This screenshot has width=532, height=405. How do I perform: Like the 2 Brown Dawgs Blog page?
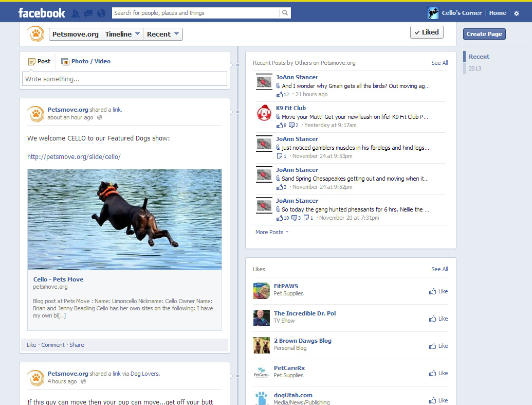coord(438,345)
